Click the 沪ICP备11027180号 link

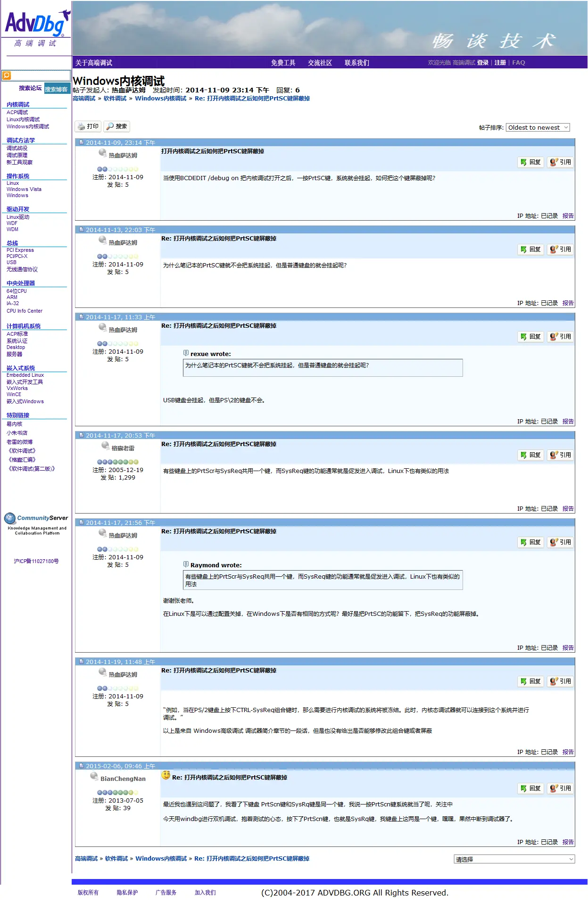36,561
